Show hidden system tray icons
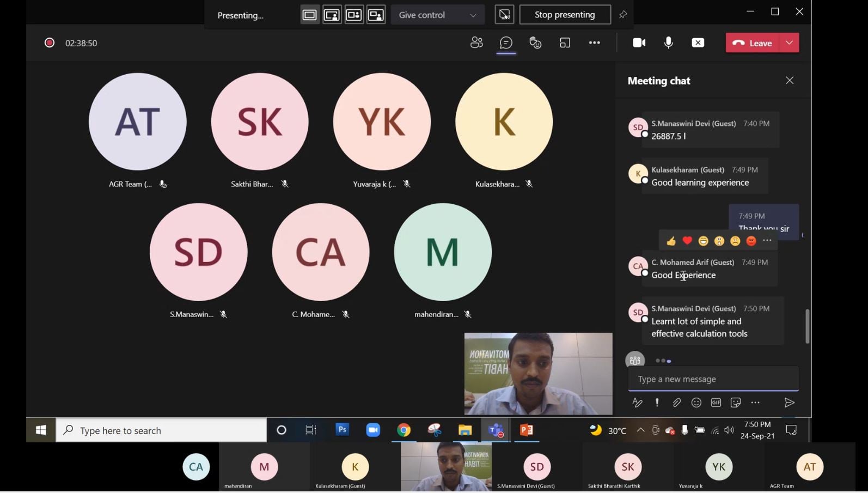Viewport: 868px width, 493px height. (x=641, y=430)
